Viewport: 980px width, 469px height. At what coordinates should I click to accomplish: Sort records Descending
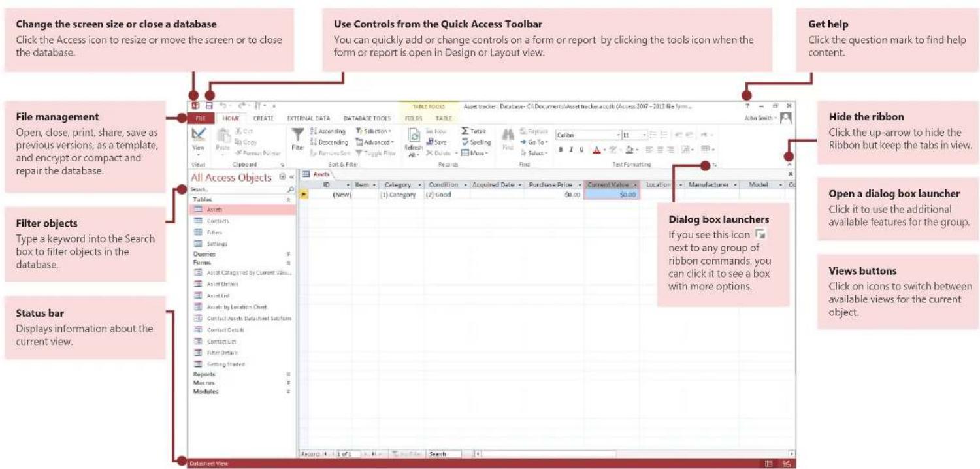pos(329,142)
